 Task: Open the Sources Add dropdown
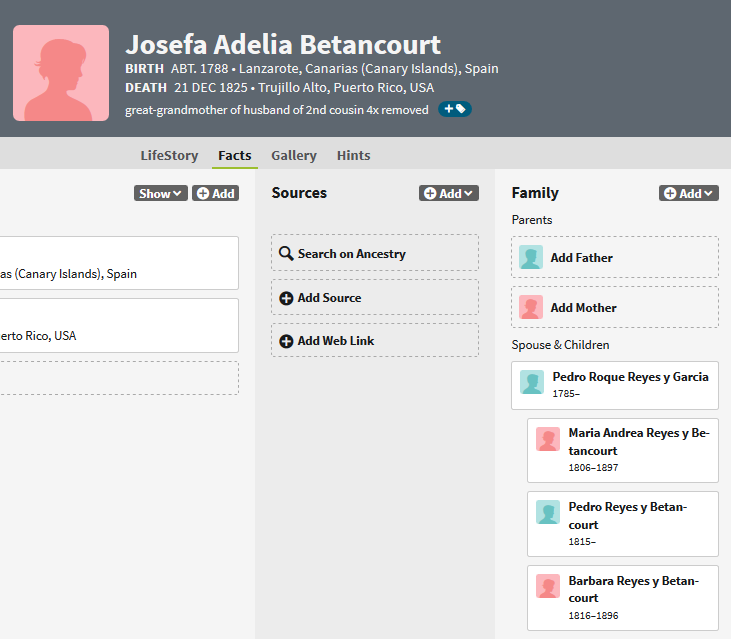(x=448, y=193)
